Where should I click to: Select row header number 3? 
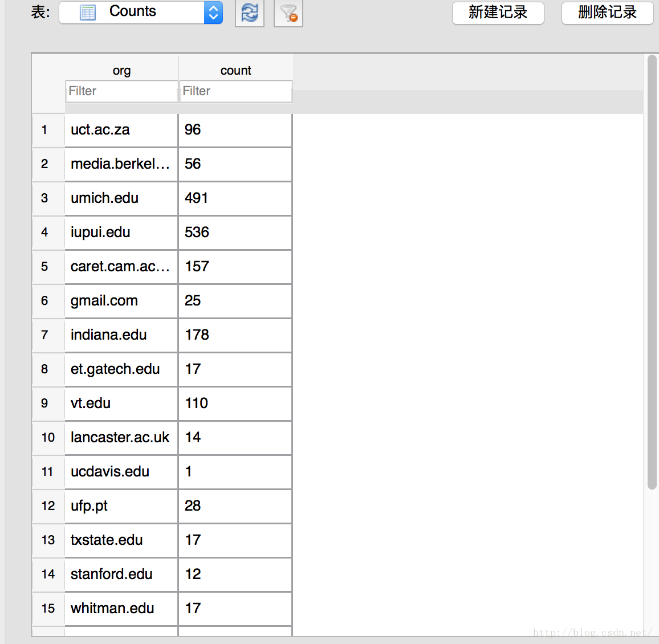[x=48, y=198]
